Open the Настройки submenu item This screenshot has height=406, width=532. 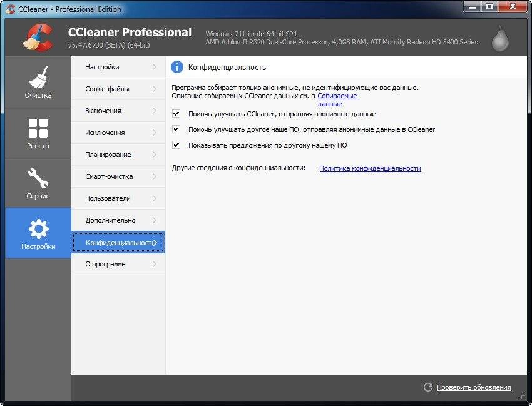tap(118, 67)
